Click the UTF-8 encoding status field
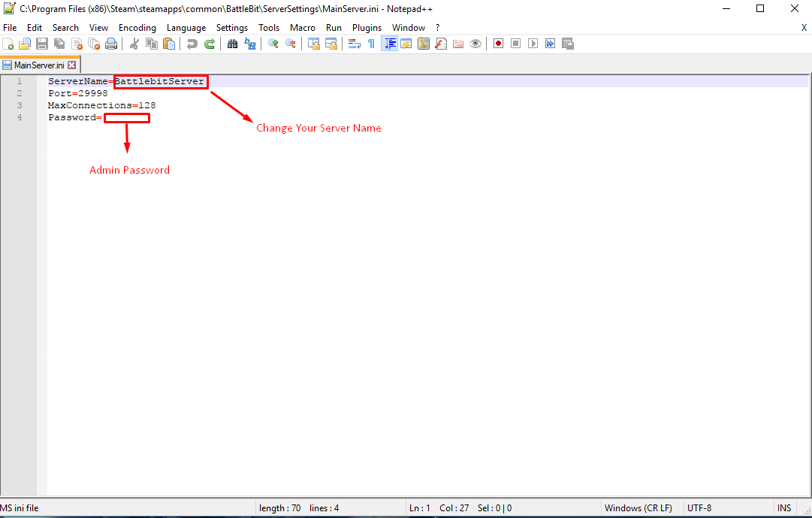The image size is (812, 518). pyautogui.click(x=699, y=508)
